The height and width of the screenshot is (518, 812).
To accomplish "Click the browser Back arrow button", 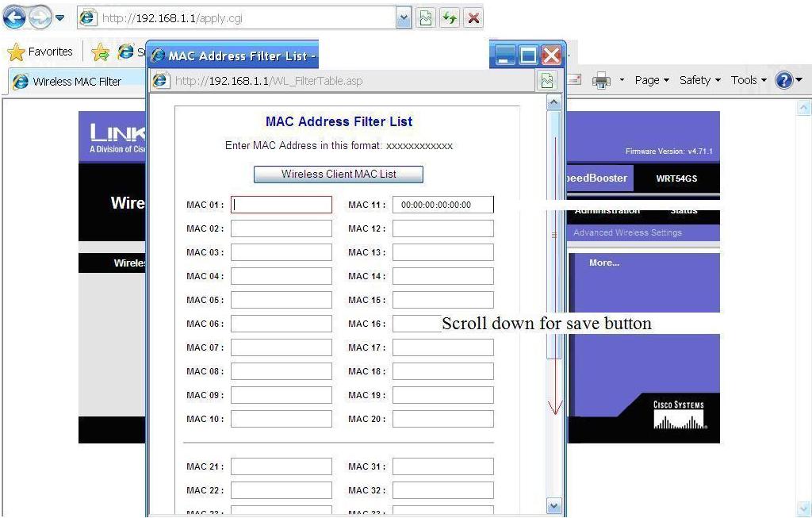I will pyautogui.click(x=14, y=18).
